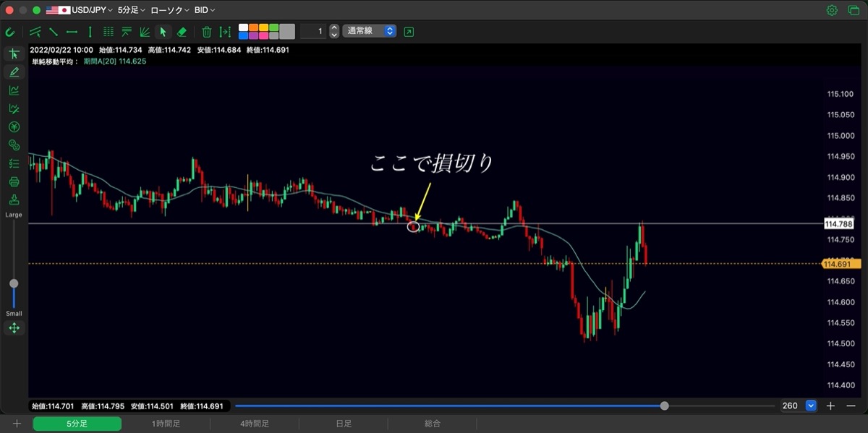Add a new tab with plus button
868x433 pixels.
tap(16, 424)
